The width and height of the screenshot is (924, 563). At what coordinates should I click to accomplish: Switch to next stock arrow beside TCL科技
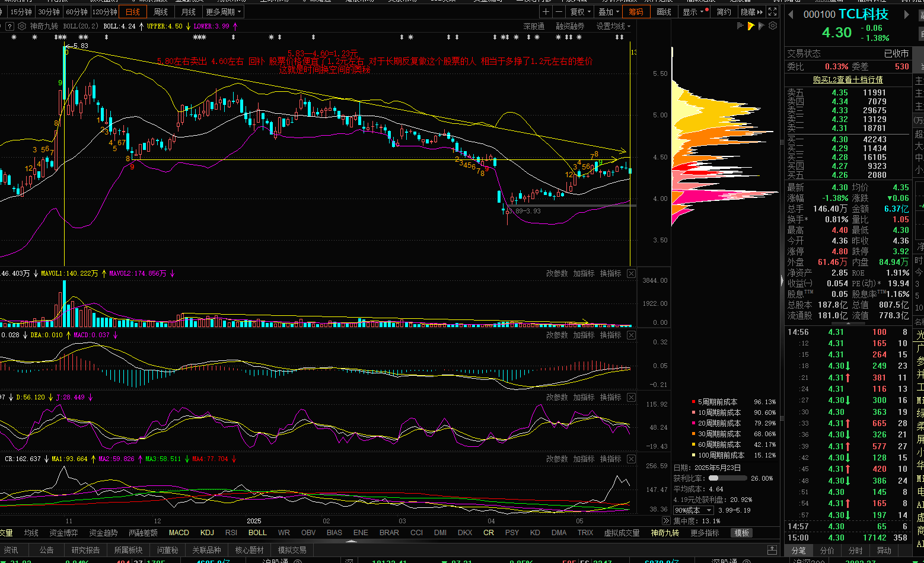pos(906,14)
